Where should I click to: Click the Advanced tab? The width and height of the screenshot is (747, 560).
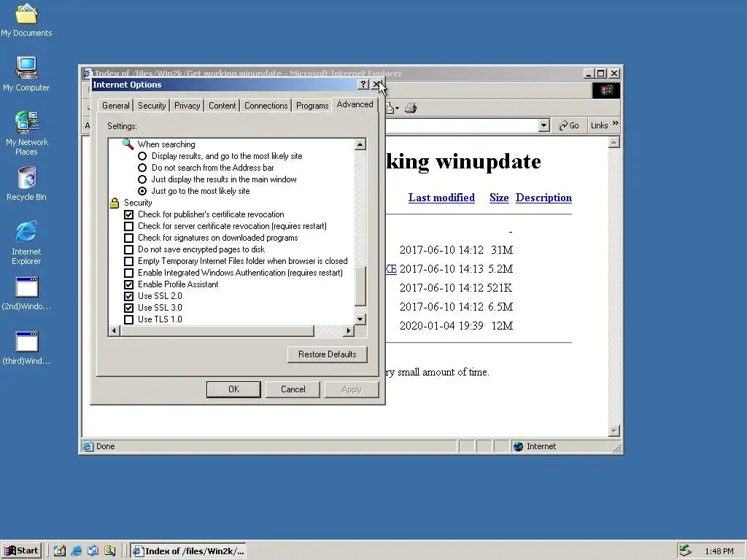coord(355,104)
